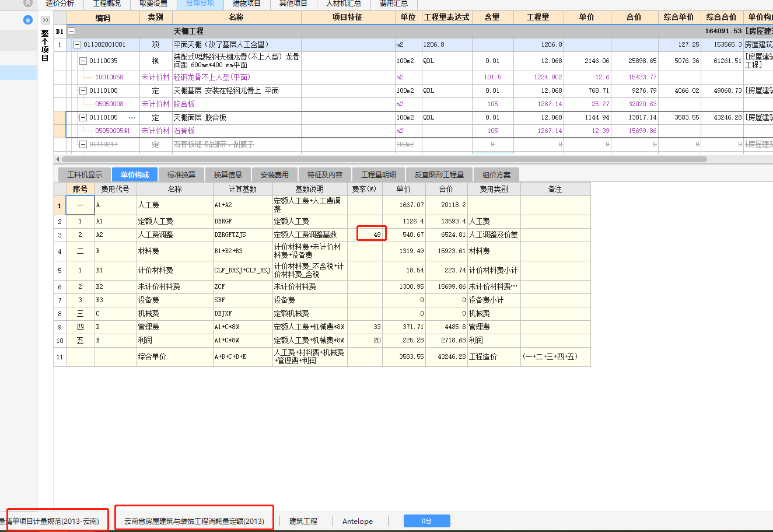Switch to the 取费设置 tab
This screenshot has height=532, width=773.
pos(153,3)
